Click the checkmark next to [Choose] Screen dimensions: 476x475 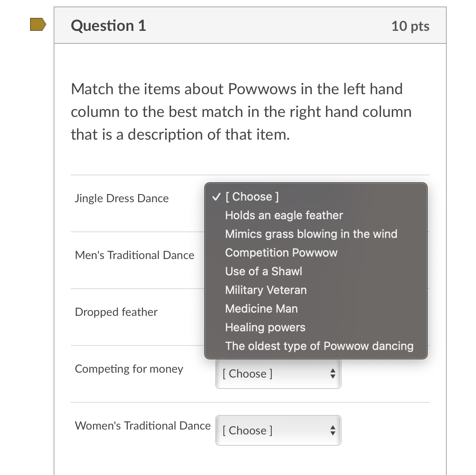pos(216,197)
